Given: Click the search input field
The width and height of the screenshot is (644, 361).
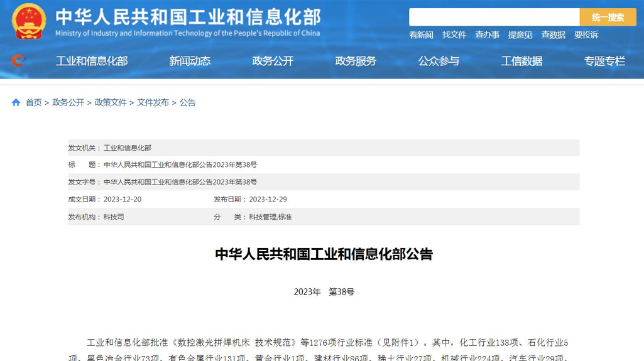Looking at the screenshot, I should 494,17.
